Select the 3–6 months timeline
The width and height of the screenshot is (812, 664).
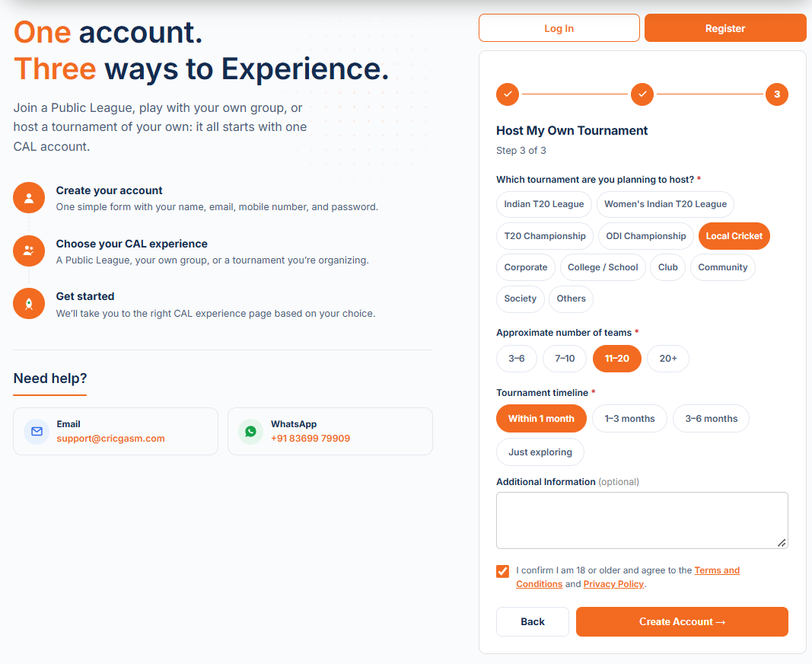tap(711, 419)
